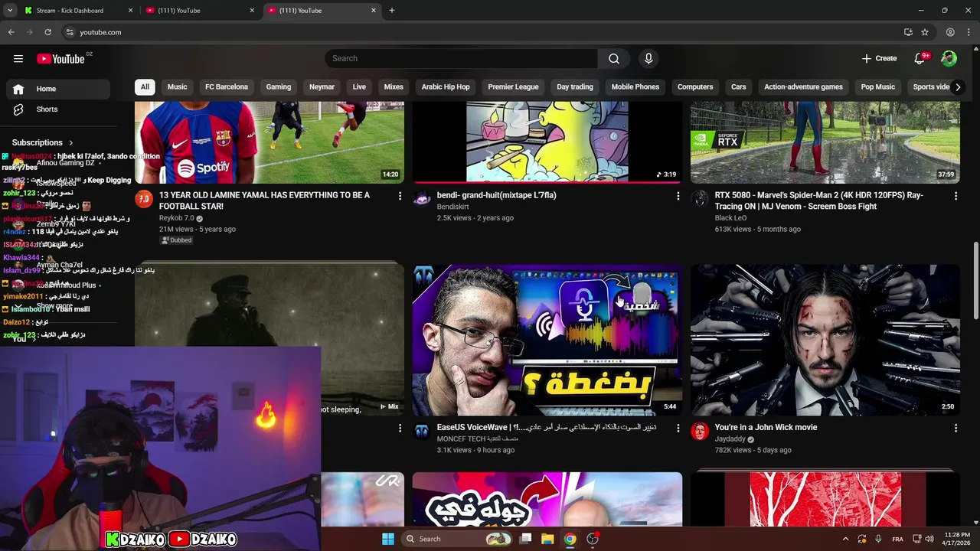Open options for EaseUS VoiceWave video
Viewport: 980px width, 551px height.
pyautogui.click(x=678, y=429)
